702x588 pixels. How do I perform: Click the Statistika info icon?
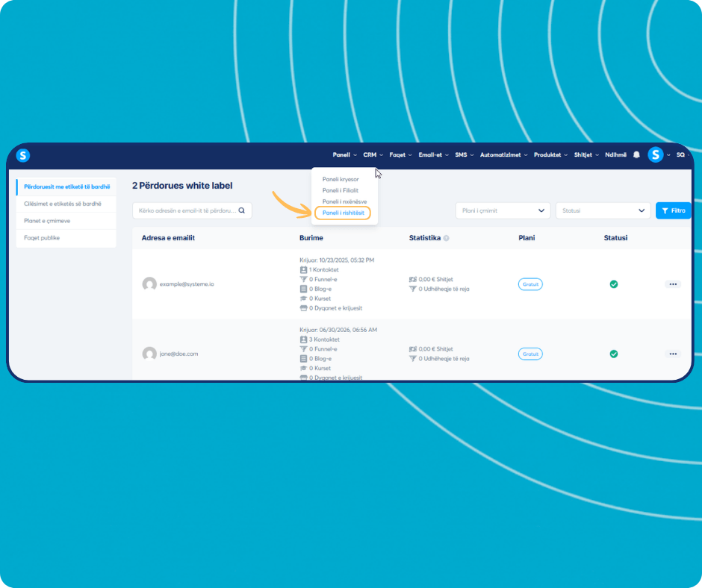(x=446, y=238)
